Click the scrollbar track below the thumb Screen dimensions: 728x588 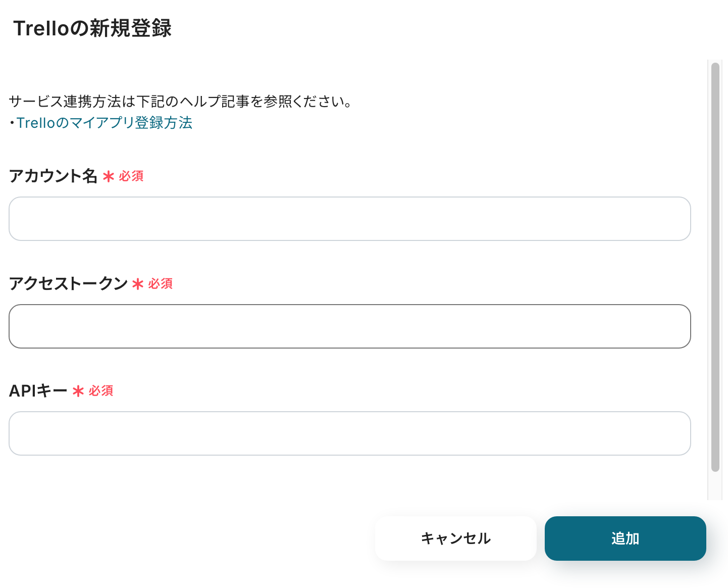pos(715,486)
